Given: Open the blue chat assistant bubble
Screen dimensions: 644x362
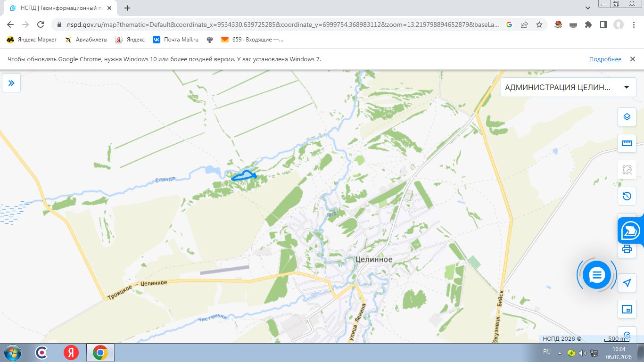Looking at the screenshot, I should [x=596, y=275].
